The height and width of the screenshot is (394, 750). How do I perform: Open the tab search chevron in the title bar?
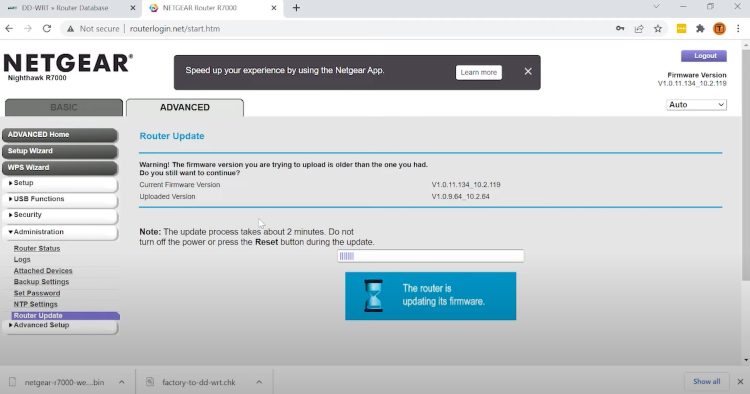point(656,6)
